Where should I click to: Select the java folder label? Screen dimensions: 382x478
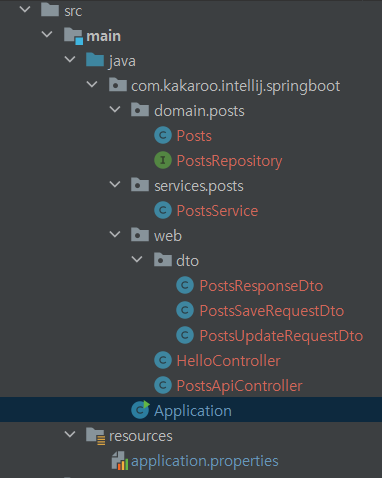pos(122,61)
